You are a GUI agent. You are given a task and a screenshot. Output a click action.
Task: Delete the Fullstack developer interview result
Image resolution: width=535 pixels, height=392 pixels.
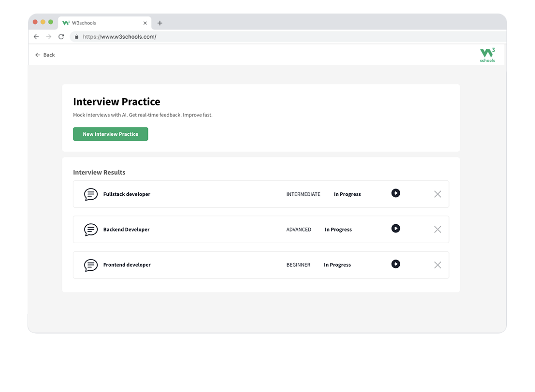tap(437, 194)
